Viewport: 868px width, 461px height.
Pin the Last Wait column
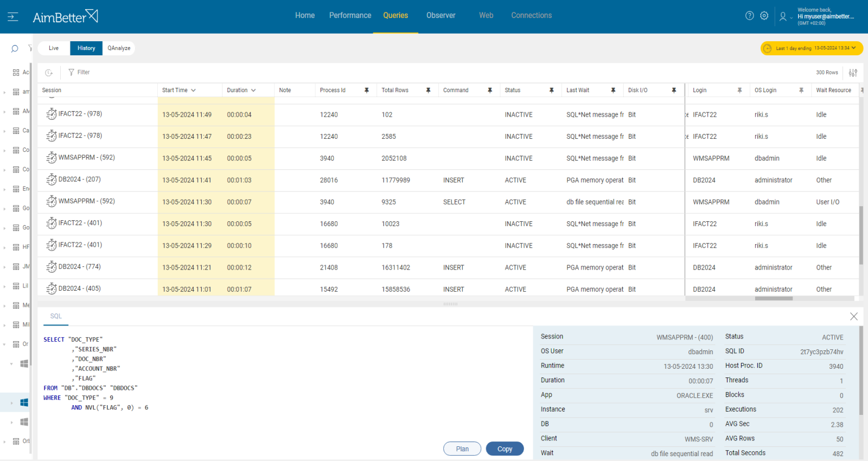pyautogui.click(x=613, y=91)
